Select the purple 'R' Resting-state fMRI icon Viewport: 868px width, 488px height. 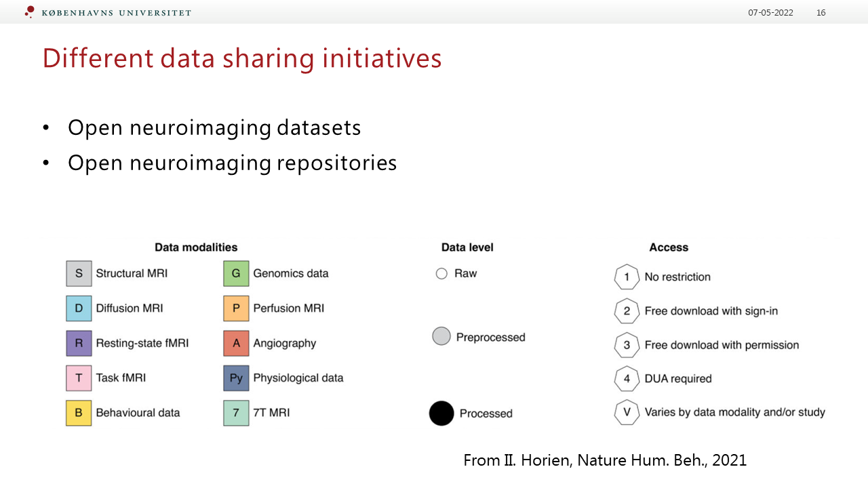(79, 343)
